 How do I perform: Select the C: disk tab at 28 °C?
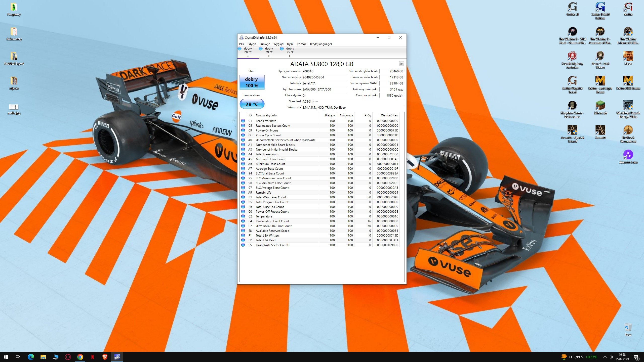pos(248,52)
